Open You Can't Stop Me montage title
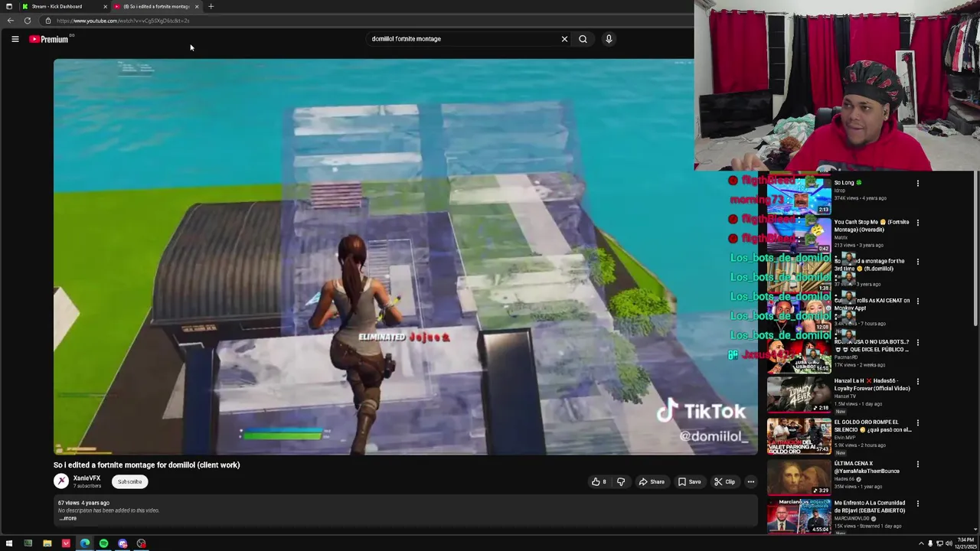980x551 pixels. (x=871, y=226)
